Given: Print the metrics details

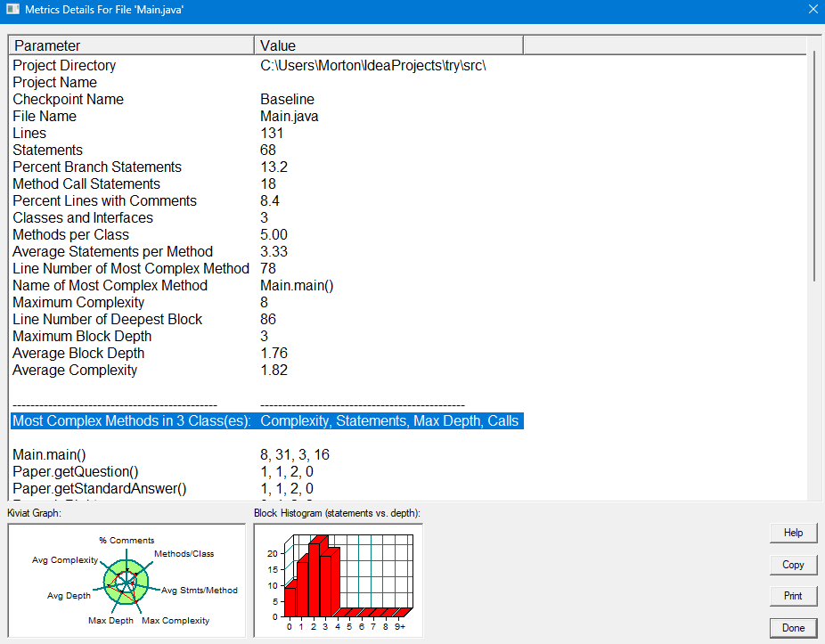Looking at the screenshot, I should [x=793, y=596].
